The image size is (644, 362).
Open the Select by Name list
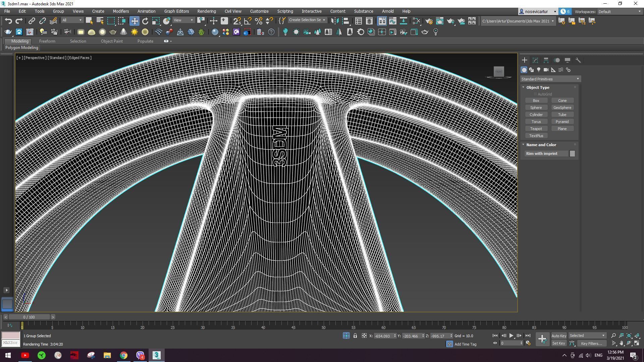pos(100,21)
